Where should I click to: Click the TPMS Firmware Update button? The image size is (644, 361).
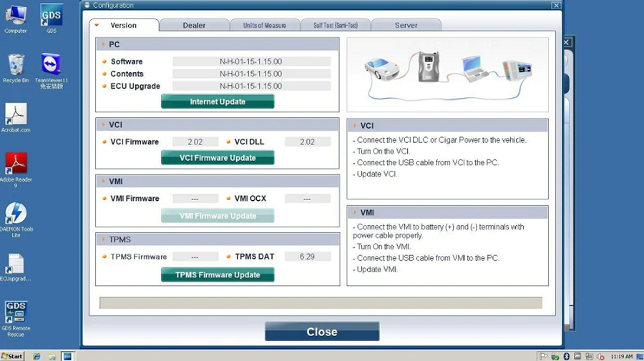click(x=218, y=275)
